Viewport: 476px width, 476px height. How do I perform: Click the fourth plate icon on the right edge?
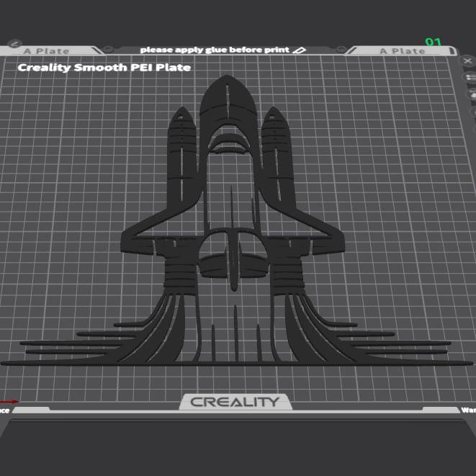[x=473, y=110]
